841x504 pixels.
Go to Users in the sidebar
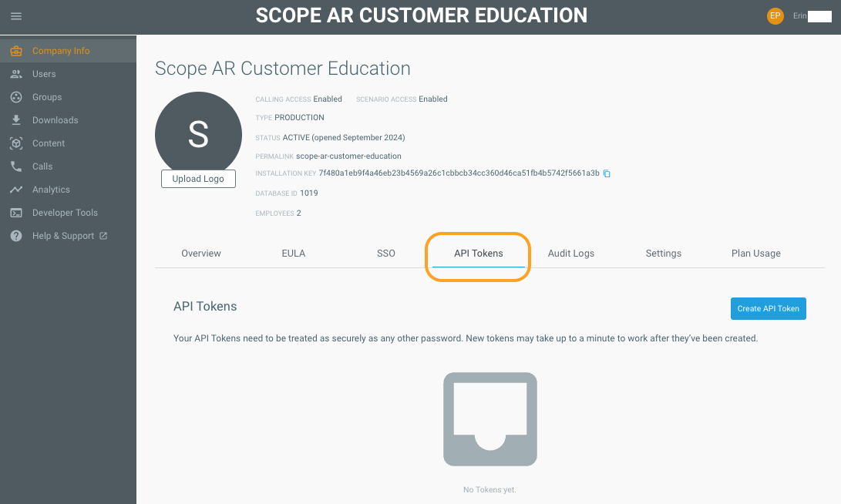tap(68, 74)
